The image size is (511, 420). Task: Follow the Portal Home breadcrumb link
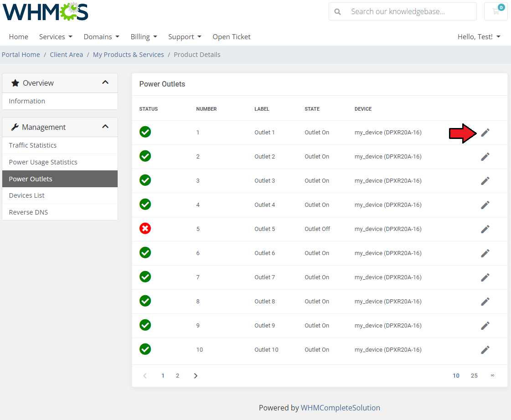tap(21, 55)
